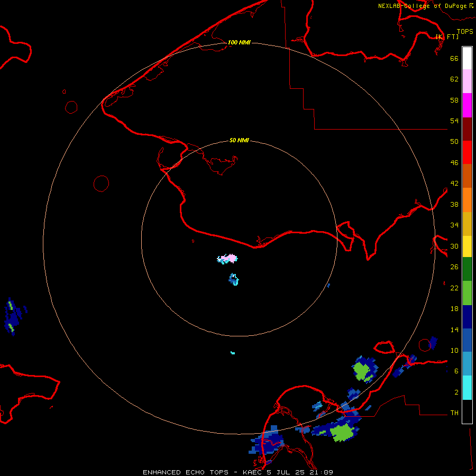
Task: Click the gold 34 kft legend swatch
Action: [x=467, y=224]
